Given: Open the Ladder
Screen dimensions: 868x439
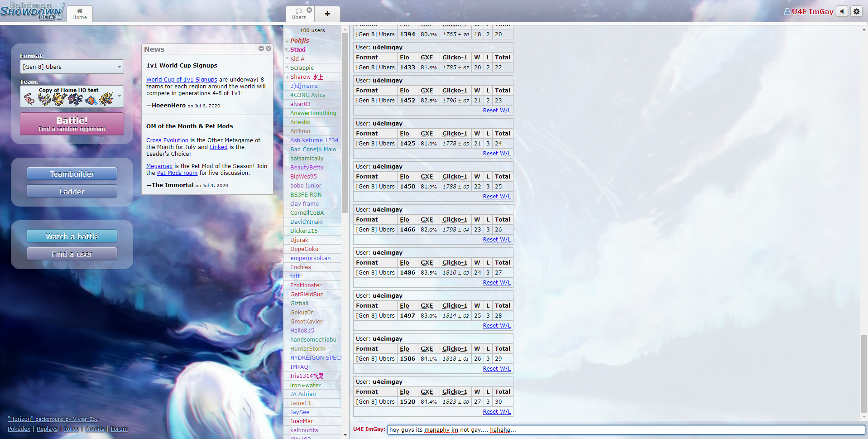Looking at the screenshot, I should (72, 191).
